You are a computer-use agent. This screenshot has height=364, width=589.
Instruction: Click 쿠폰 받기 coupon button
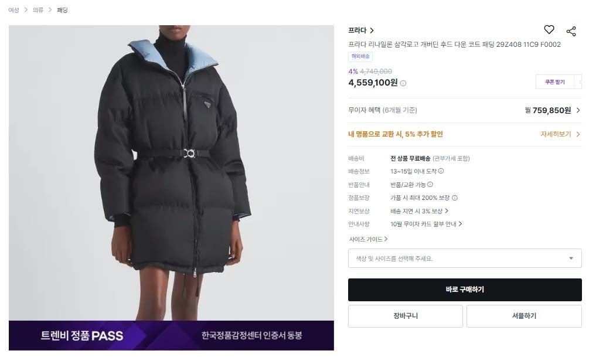pyautogui.click(x=555, y=82)
